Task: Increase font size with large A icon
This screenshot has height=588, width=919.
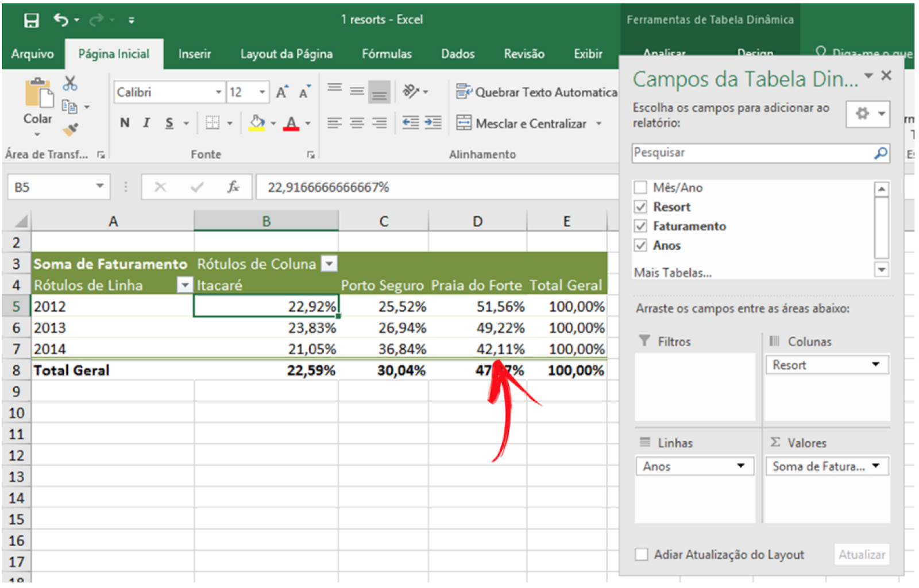Action: click(281, 92)
